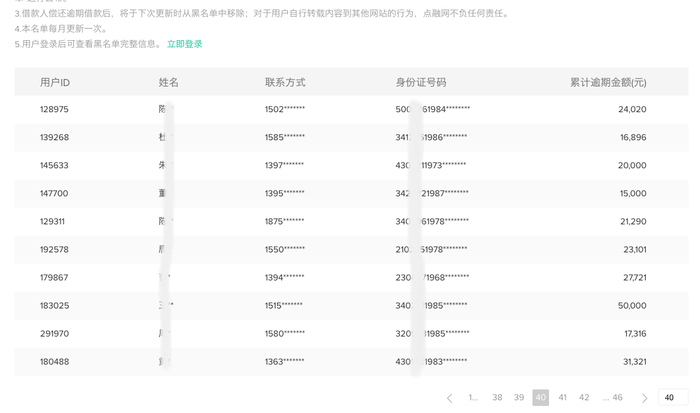Click phone number 1550******* cell

click(x=285, y=250)
